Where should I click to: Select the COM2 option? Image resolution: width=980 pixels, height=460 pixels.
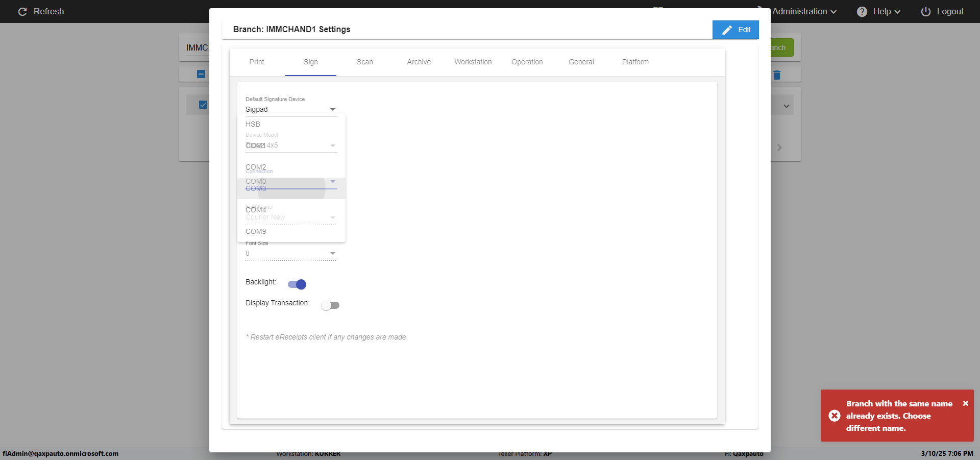coord(291,167)
